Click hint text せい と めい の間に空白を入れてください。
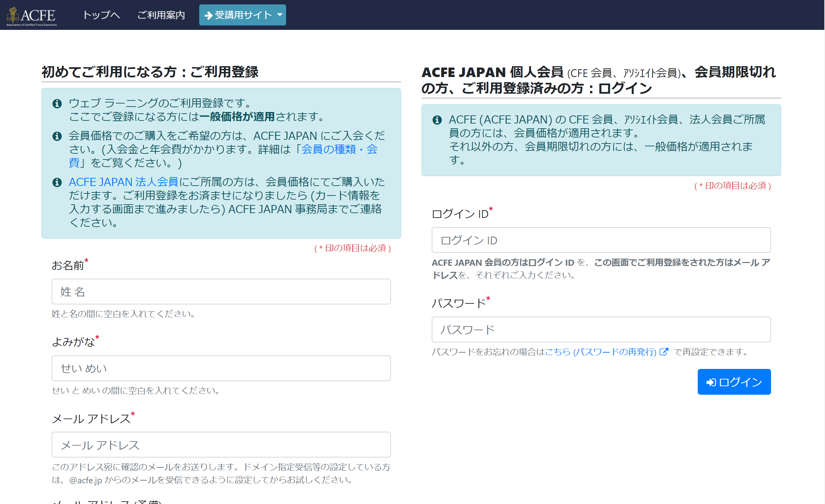Screen dimensions: 825x504 pyautogui.click(x=136, y=390)
